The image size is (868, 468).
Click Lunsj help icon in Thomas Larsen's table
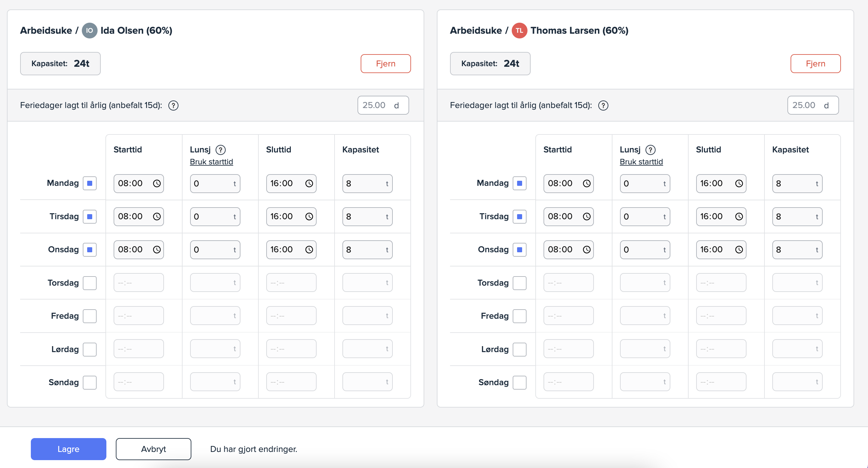(x=650, y=150)
